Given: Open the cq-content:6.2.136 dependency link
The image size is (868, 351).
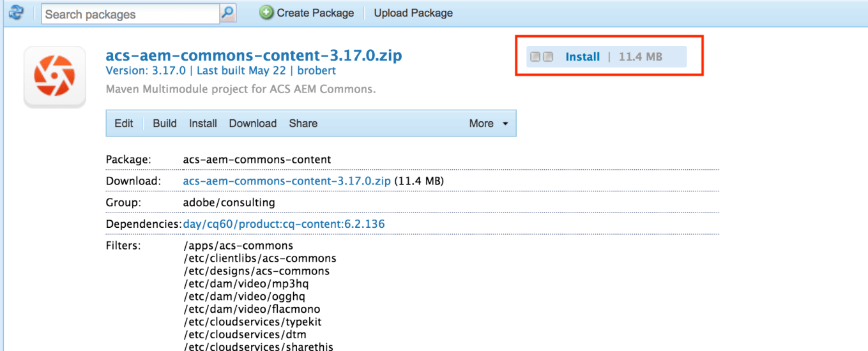Looking at the screenshot, I should 284,224.
